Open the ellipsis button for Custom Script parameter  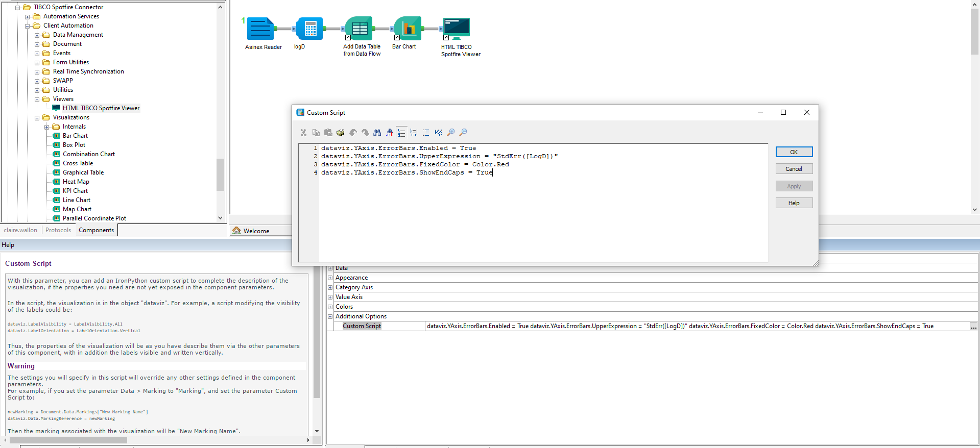point(973,327)
